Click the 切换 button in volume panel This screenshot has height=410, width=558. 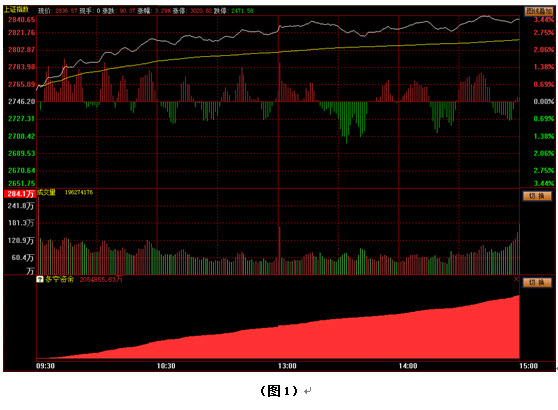[537, 196]
